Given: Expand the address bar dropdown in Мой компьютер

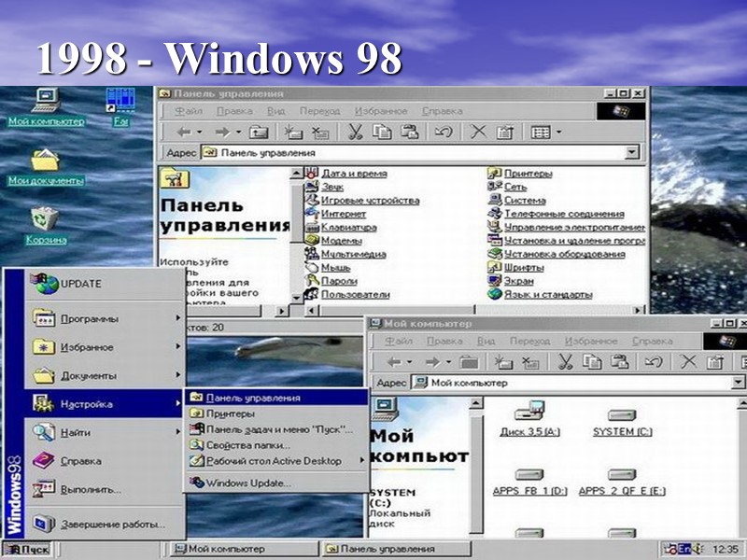Looking at the screenshot, I should coord(739,383).
